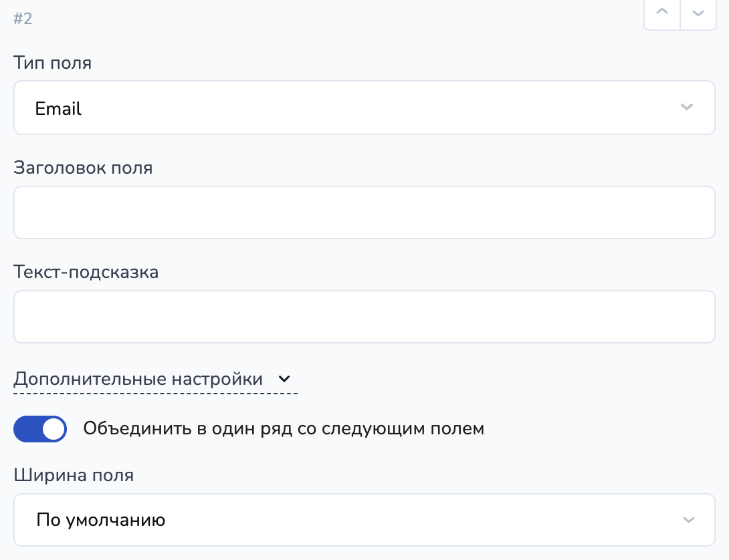
Task: Click the Ширина поля label
Action: pos(74,475)
